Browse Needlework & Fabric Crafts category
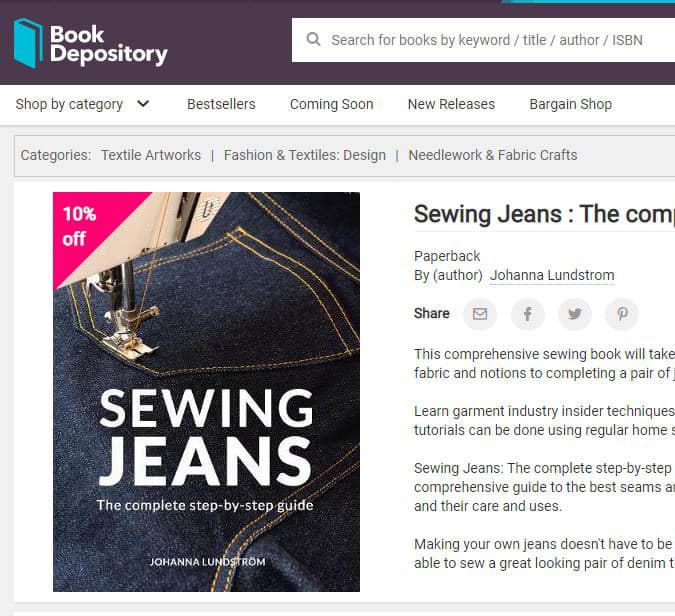 [492, 155]
